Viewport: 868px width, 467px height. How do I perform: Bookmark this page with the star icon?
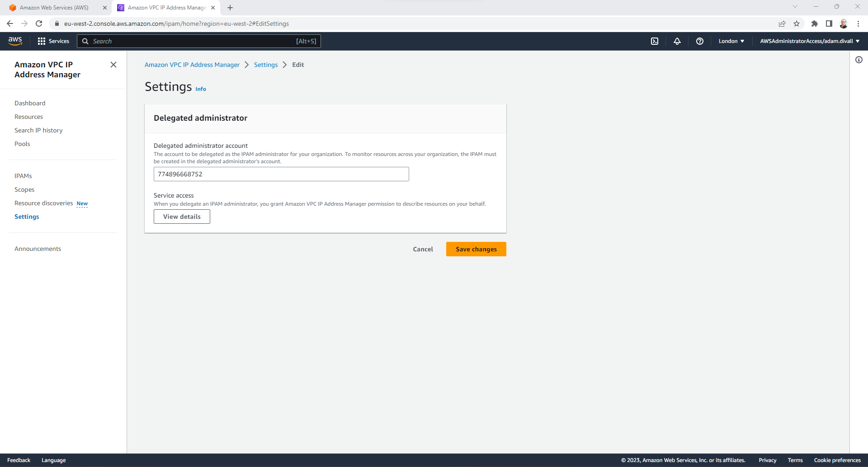pyautogui.click(x=797, y=24)
